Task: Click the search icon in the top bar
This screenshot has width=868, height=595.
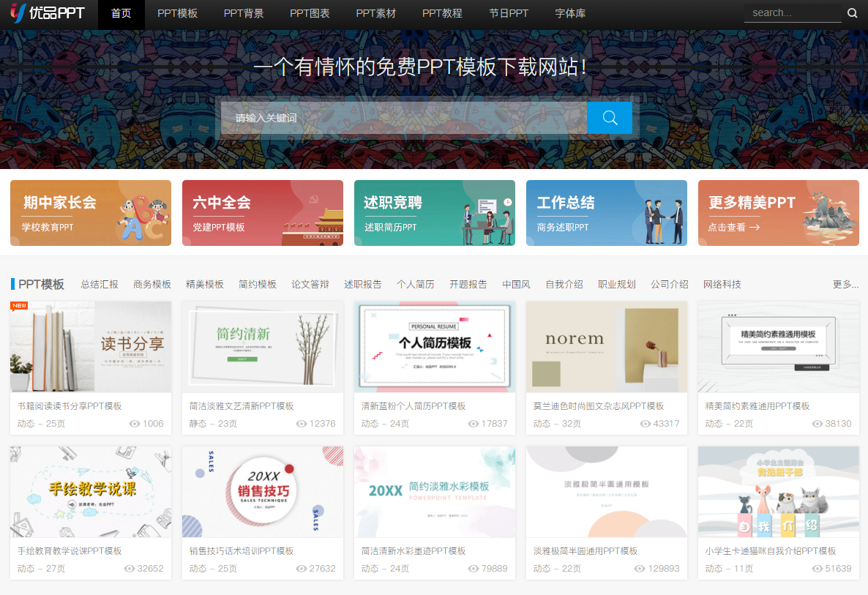Action: pyautogui.click(x=852, y=12)
